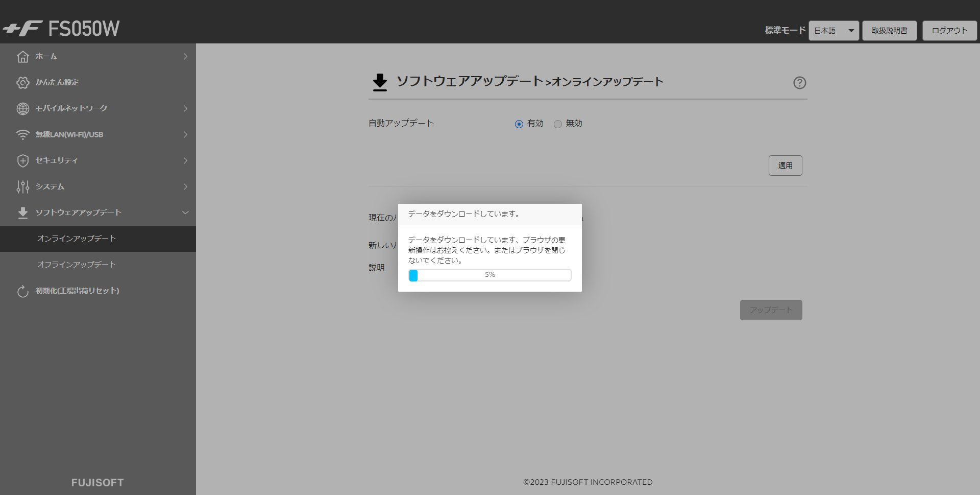Expand the ホーム menu chevron
Image resolution: width=980 pixels, height=495 pixels.
point(185,57)
